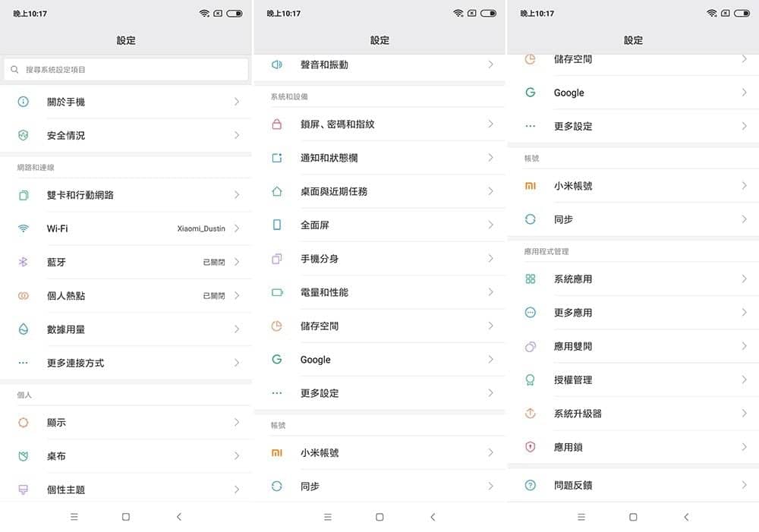Tap recents menu in third phone's navigation bar
The image size is (759, 532).
point(581,517)
